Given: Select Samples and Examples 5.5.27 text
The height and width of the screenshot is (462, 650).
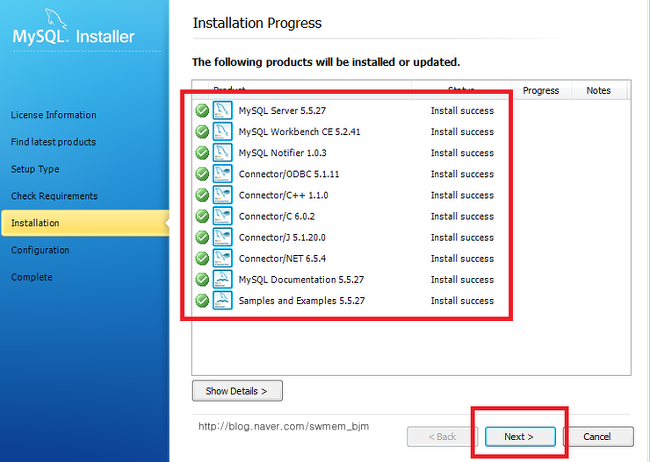Looking at the screenshot, I should (301, 301).
